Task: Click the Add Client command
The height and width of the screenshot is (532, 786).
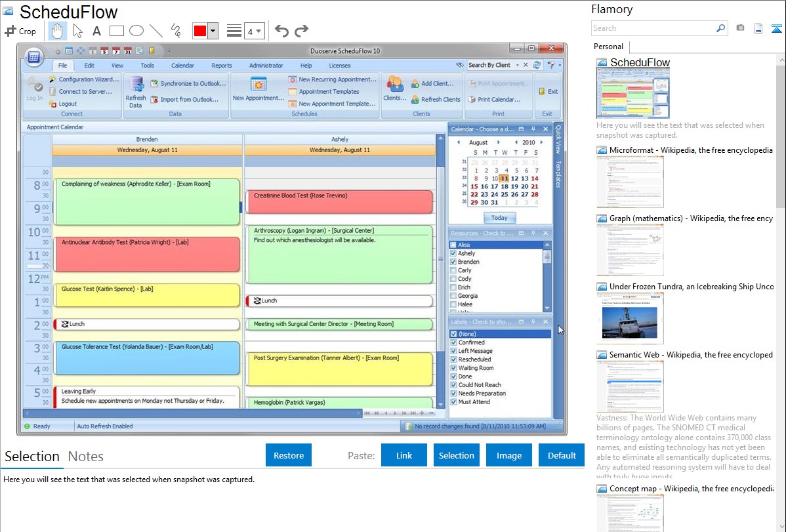Action: coord(432,84)
